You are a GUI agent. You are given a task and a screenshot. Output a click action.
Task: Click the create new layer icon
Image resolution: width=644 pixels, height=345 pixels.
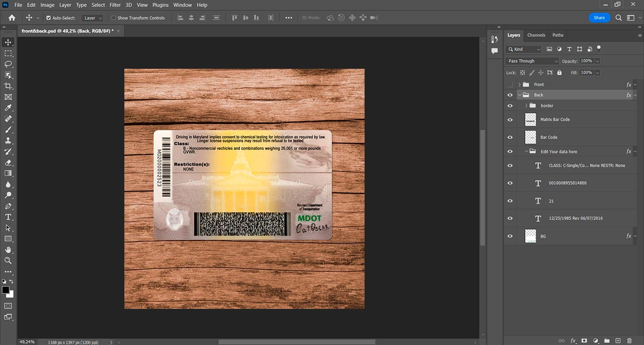point(618,341)
